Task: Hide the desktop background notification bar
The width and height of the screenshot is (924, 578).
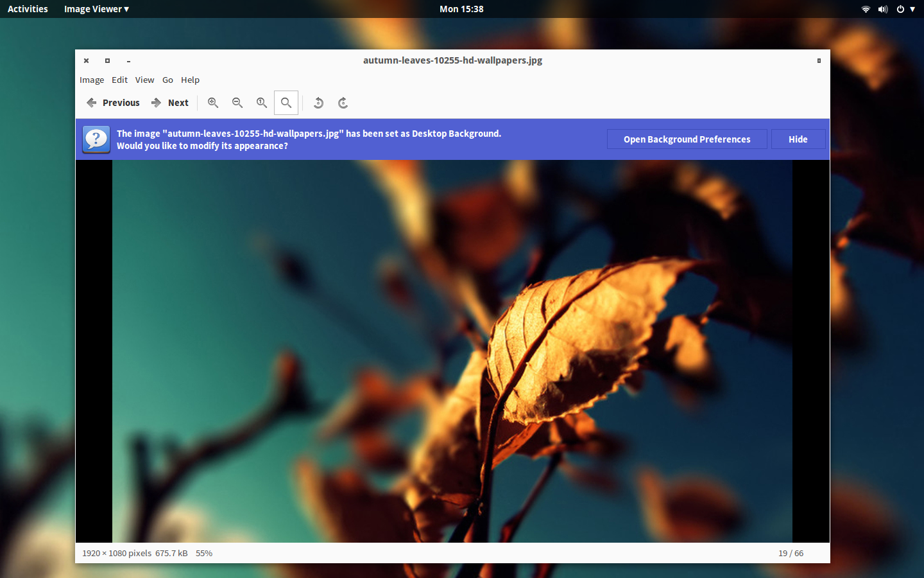Action: [798, 139]
